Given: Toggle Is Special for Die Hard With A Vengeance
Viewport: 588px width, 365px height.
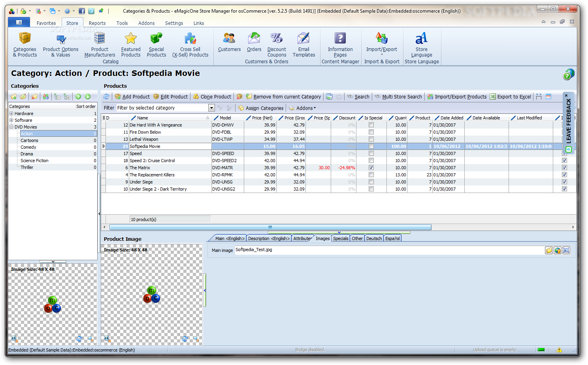Looking at the screenshot, I should coord(371,125).
